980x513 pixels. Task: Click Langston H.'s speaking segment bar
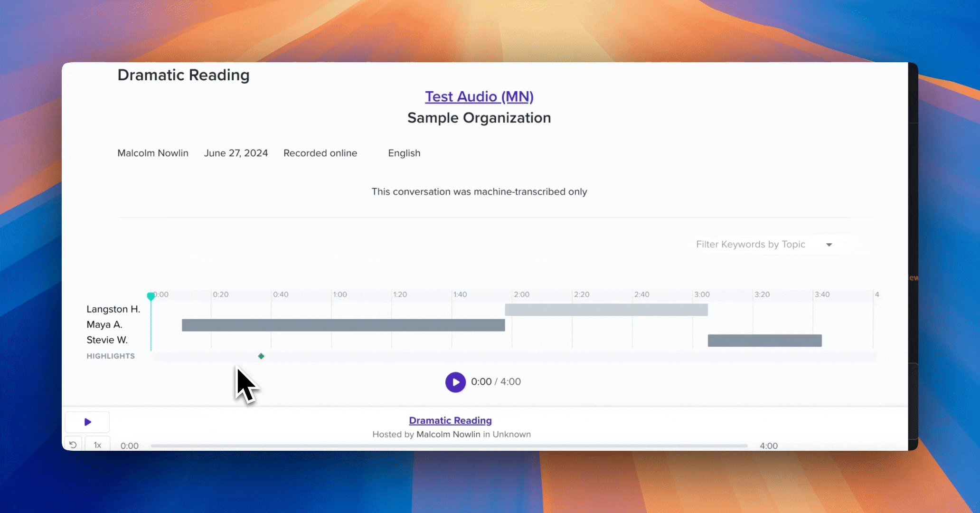pyautogui.click(x=606, y=310)
